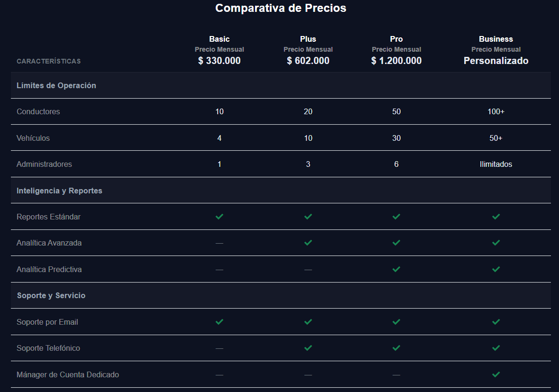The height and width of the screenshot is (392, 559).
Task: Click Basic plan's Reportes Estándar checkmark
Action: coord(219,217)
